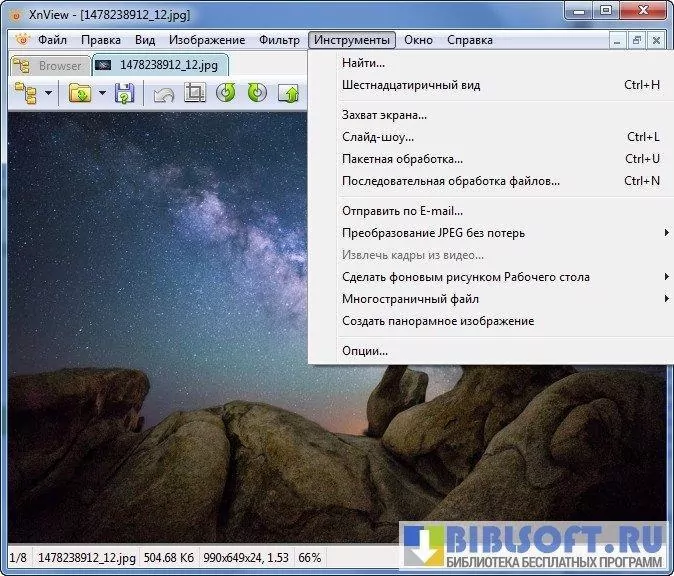This screenshot has width=674, height=576.
Task: Select the Crop tool icon
Action: click(x=194, y=94)
